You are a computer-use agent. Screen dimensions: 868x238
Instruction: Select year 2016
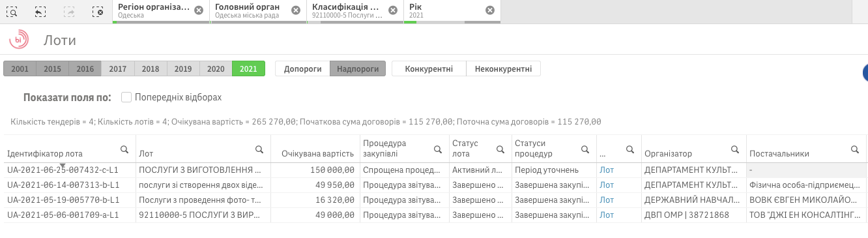click(85, 68)
